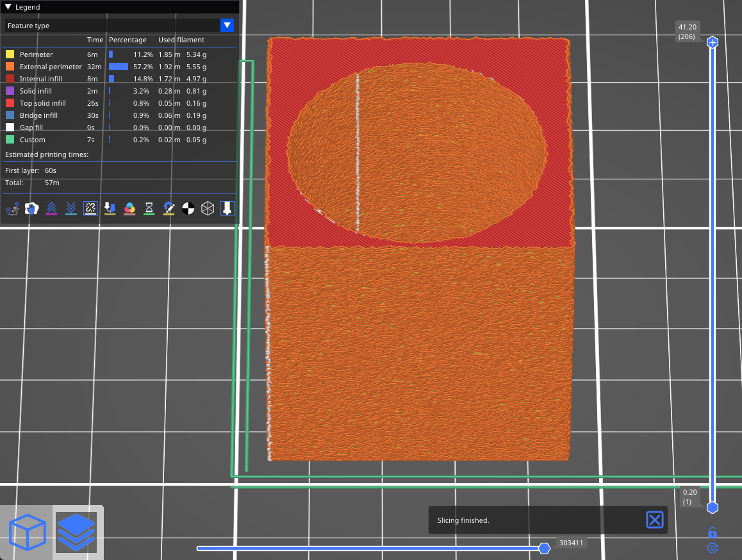Viewport: 742px width, 560px height.
Task: Toggle tool marker down-arrow icon
Action: click(x=227, y=208)
